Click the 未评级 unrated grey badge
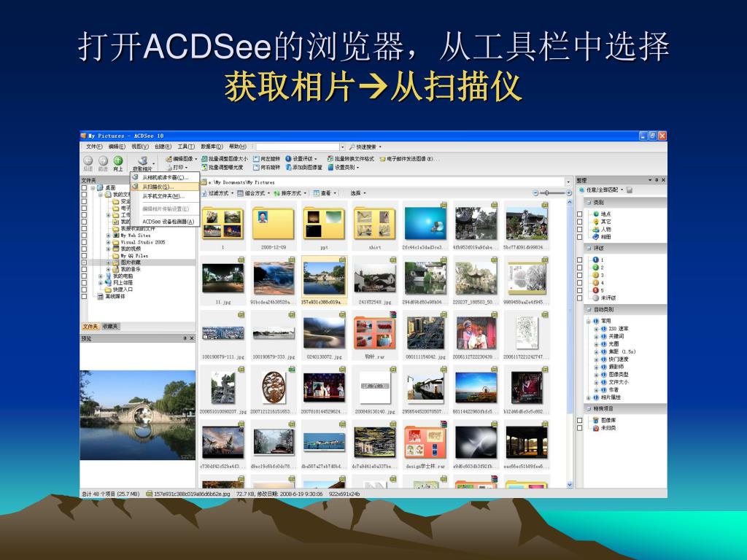The height and width of the screenshot is (560, 747). (595, 297)
